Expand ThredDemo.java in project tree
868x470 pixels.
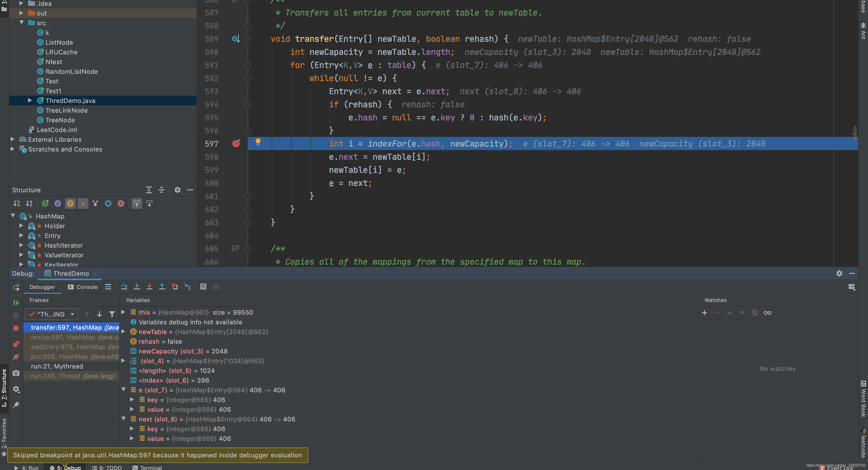pos(30,101)
